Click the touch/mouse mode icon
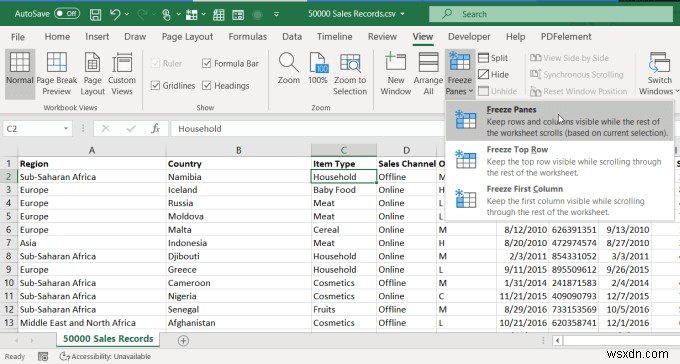Image resolution: width=680 pixels, height=364 pixels. 166,15
